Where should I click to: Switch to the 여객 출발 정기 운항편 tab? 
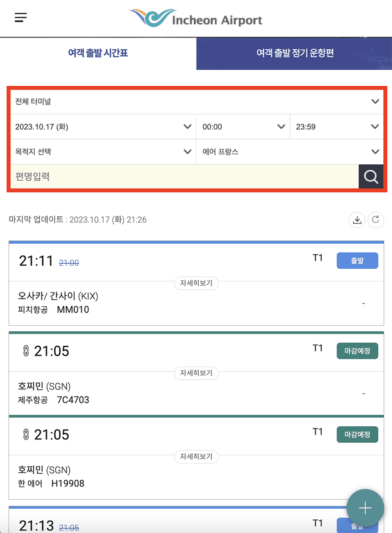pyautogui.click(x=294, y=53)
